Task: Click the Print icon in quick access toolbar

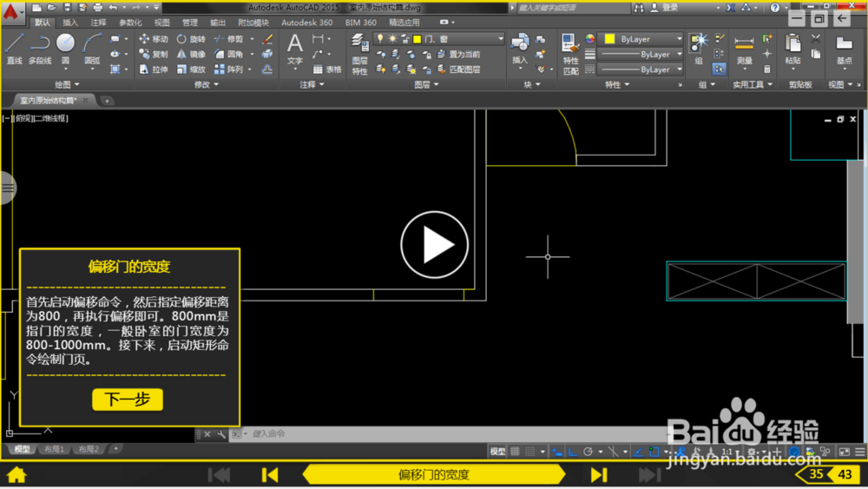Action: [98, 7]
